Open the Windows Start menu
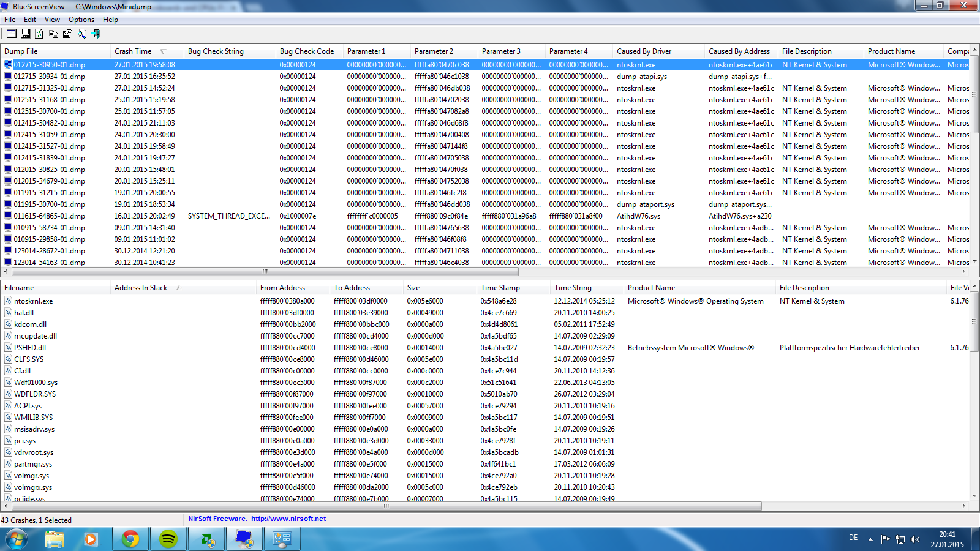 pos(16,539)
